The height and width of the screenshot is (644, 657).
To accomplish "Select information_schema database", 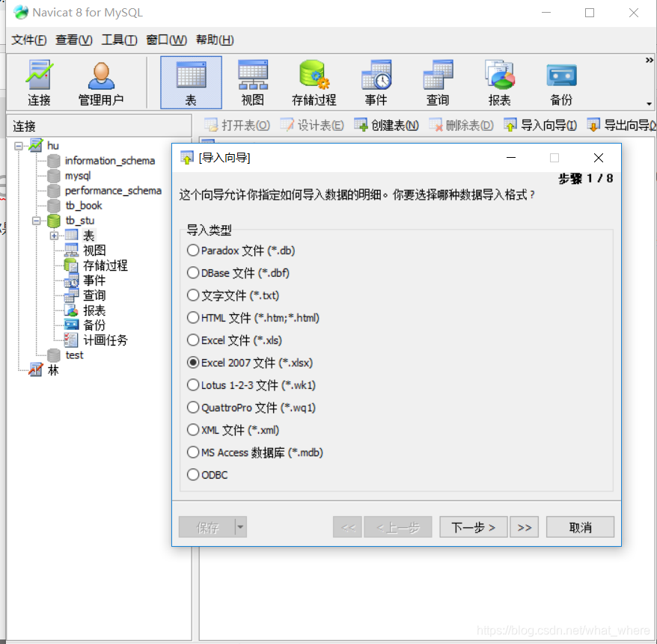I will 110,161.
